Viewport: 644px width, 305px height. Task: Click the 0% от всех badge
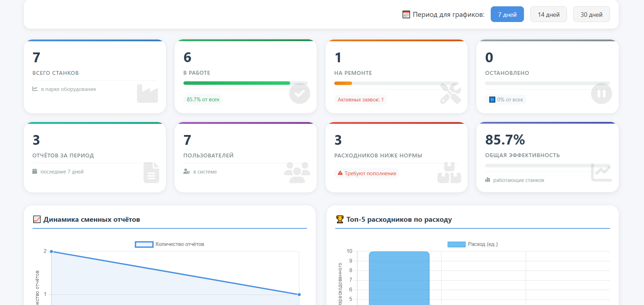point(506,100)
